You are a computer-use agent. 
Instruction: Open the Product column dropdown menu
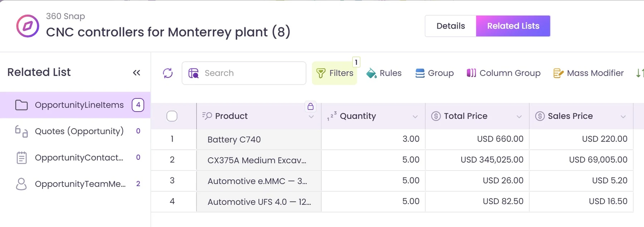pos(311,117)
